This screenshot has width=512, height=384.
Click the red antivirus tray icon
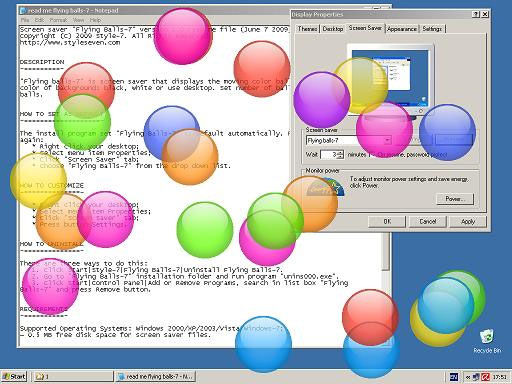486,377
